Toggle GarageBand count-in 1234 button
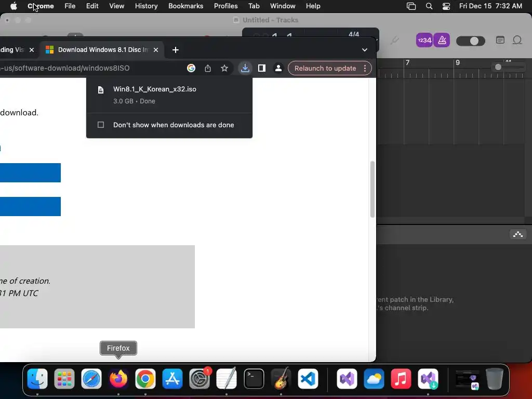This screenshot has width=532, height=399. click(424, 41)
